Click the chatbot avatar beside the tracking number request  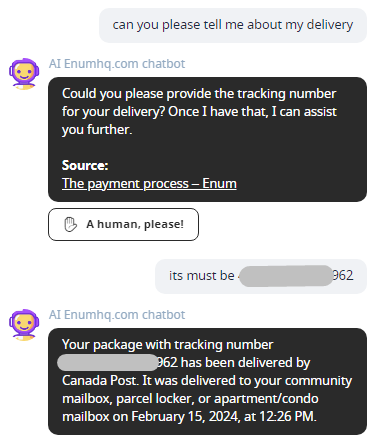(24, 74)
